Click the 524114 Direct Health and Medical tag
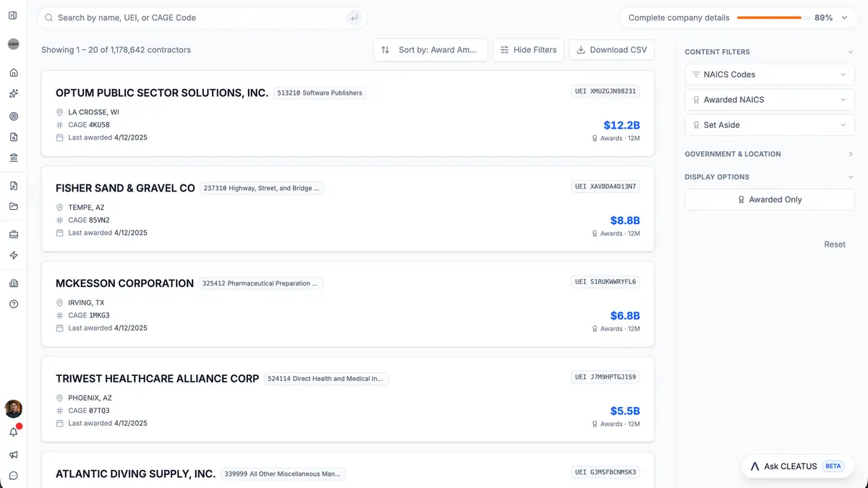This screenshot has width=868, height=488. [x=326, y=379]
